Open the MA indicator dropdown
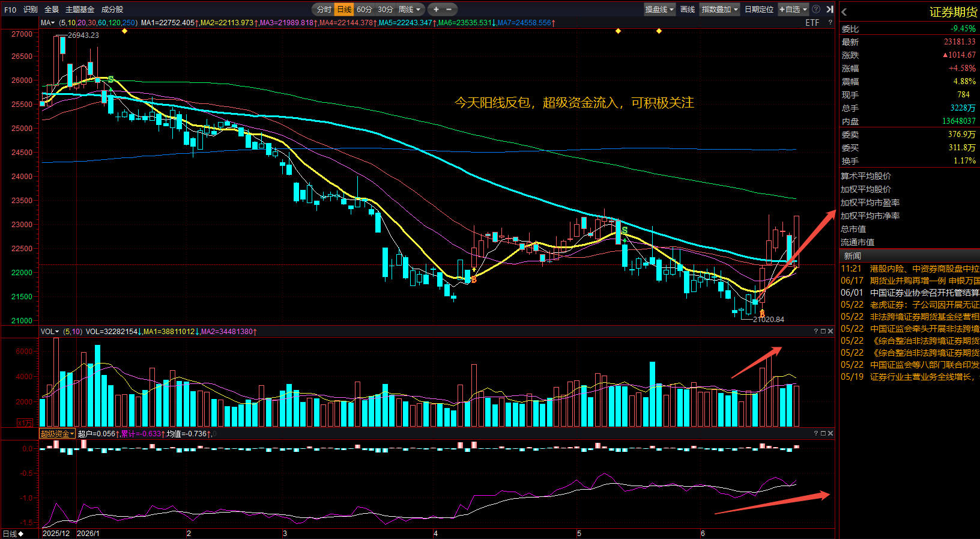Image resolution: width=980 pixels, height=539 pixels. point(48,23)
